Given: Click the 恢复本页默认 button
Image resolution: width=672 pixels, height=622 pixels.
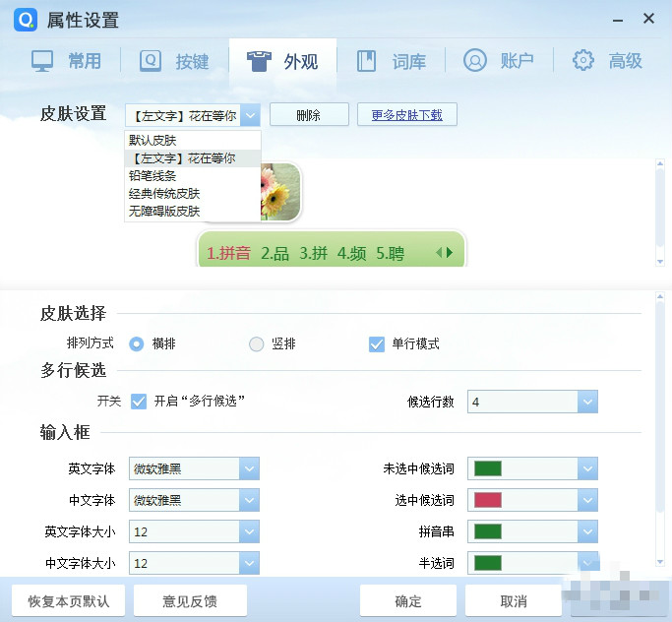Looking at the screenshot, I should [68, 601].
